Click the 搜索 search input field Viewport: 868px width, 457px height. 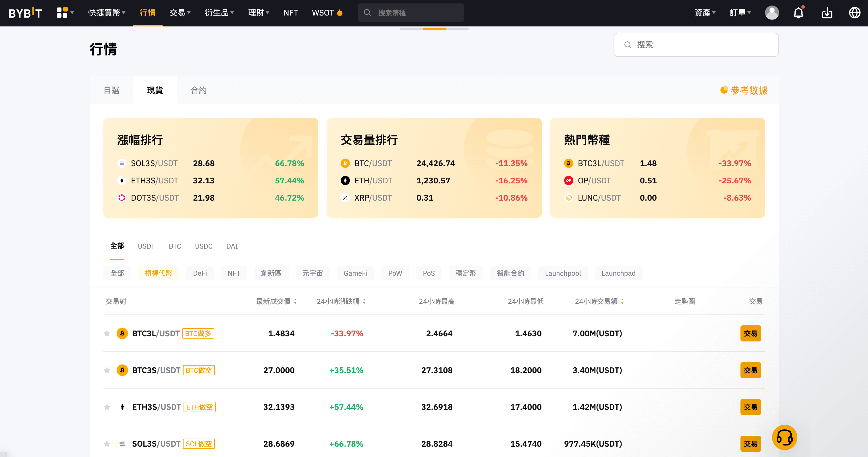coord(696,45)
